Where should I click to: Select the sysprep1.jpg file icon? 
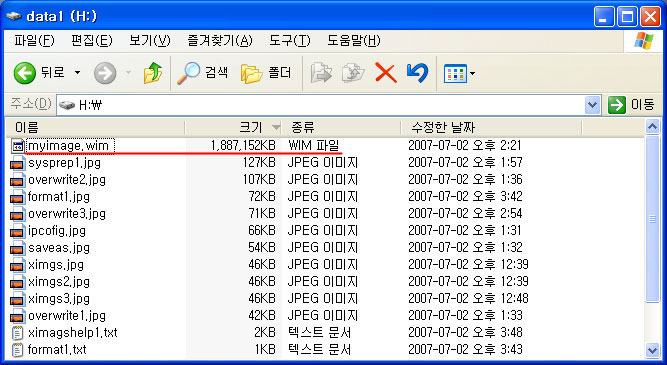[x=17, y=163]
